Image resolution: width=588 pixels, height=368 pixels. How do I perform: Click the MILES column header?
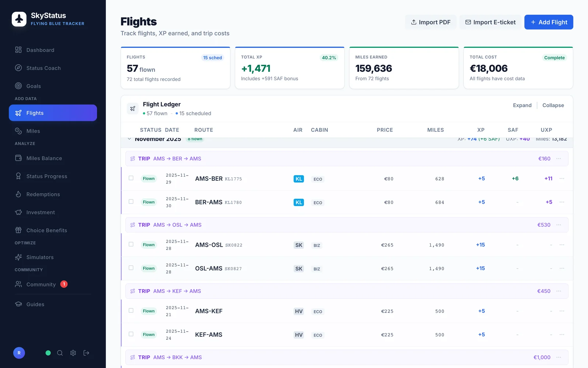(x=435, y=130)
